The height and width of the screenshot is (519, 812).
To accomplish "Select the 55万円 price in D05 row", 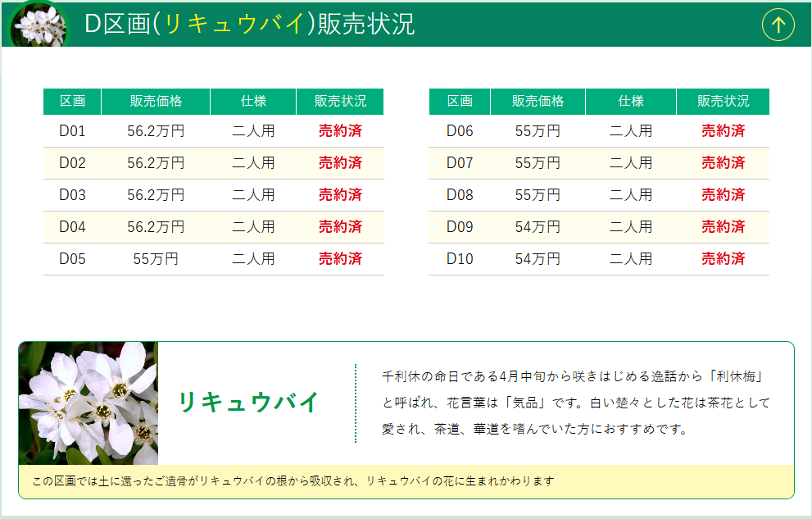I will (156, 259).
